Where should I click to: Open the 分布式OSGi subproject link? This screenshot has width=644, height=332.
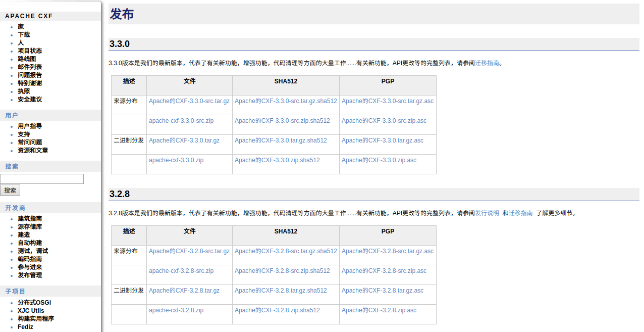[34, 303]
